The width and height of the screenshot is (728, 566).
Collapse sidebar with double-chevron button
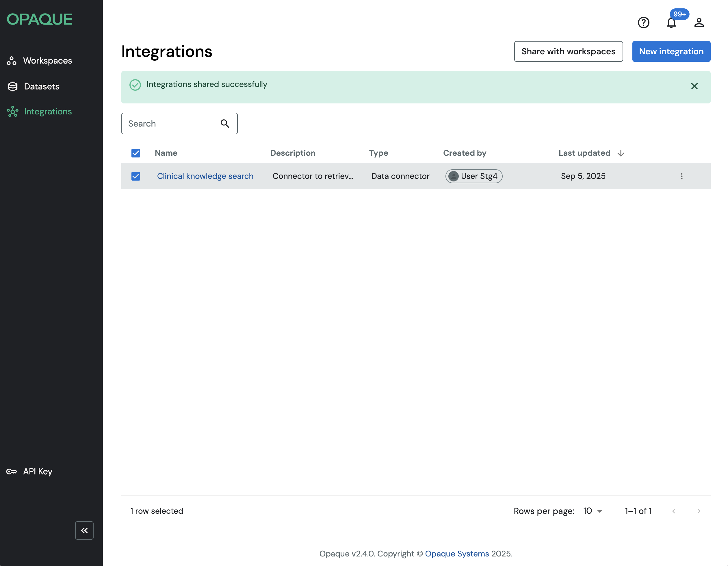point(84,530)
